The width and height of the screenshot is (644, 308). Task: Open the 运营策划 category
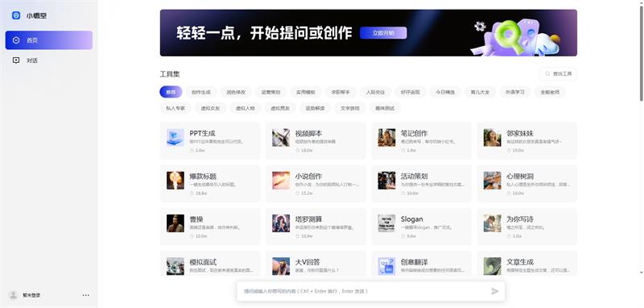[x=270, y=92]
